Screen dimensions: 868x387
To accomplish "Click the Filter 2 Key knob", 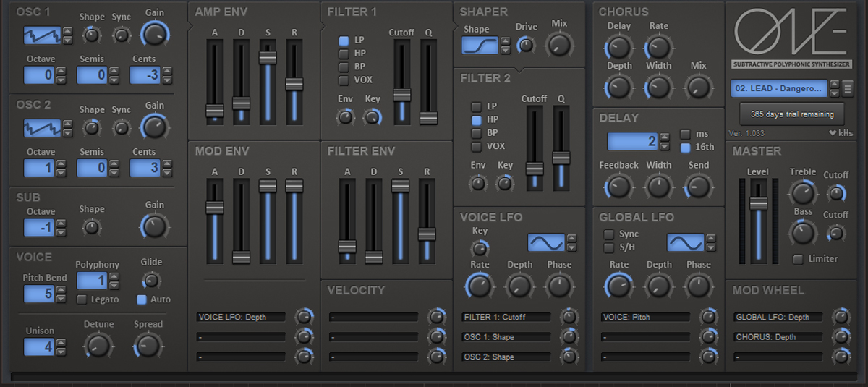I will pyautogui.click(x=504, y=183).
